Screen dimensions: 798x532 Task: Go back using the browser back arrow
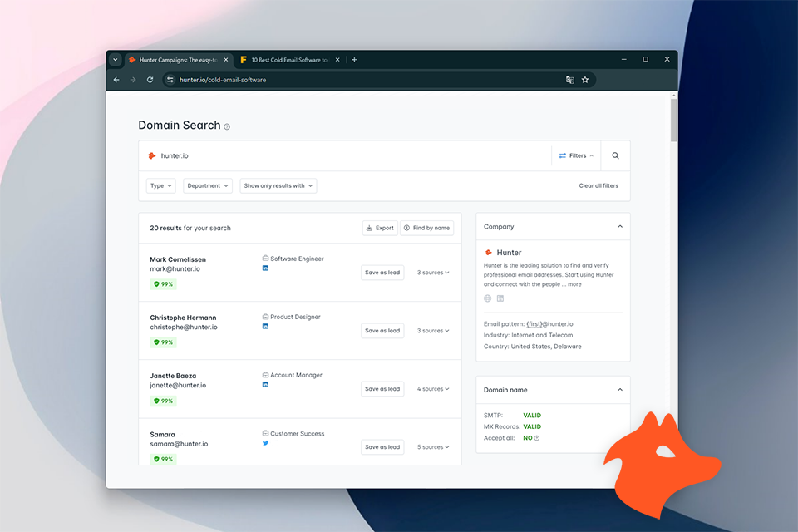click(x=116, y=80)
